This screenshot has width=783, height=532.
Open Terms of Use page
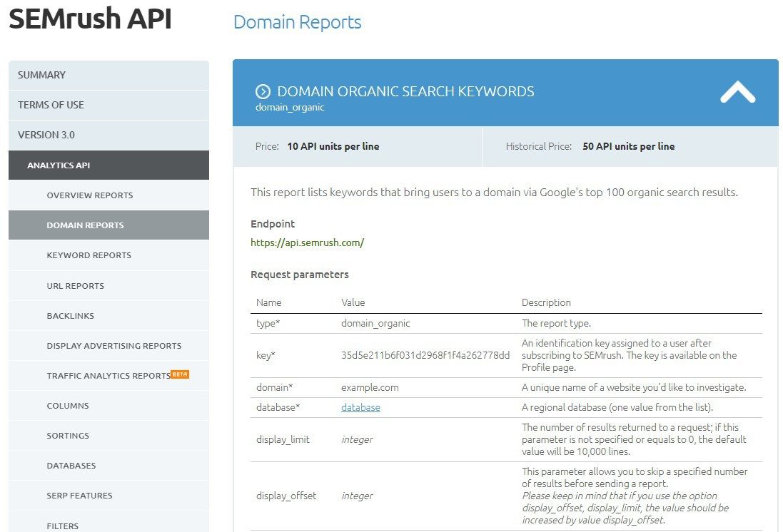tap(109, 105)
